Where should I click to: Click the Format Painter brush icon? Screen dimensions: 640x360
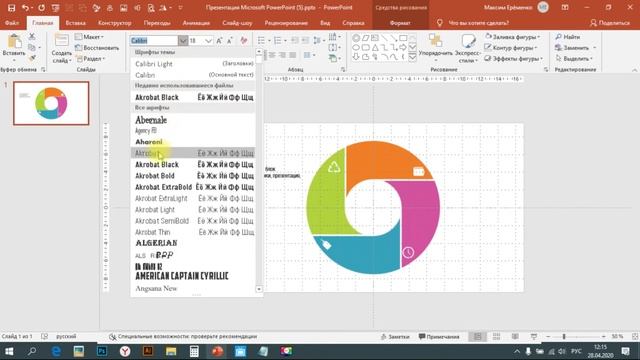(x=32, y=58)
